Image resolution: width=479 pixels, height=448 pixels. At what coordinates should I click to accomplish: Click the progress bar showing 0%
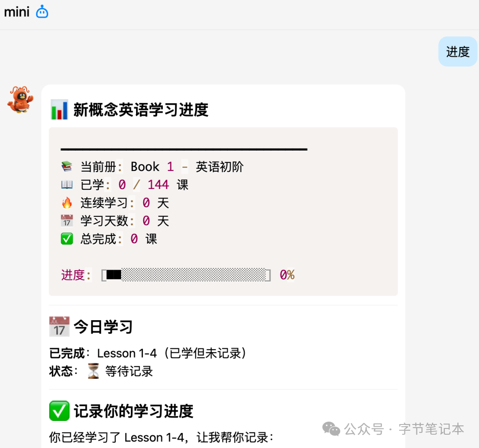(x=186, y=275)
